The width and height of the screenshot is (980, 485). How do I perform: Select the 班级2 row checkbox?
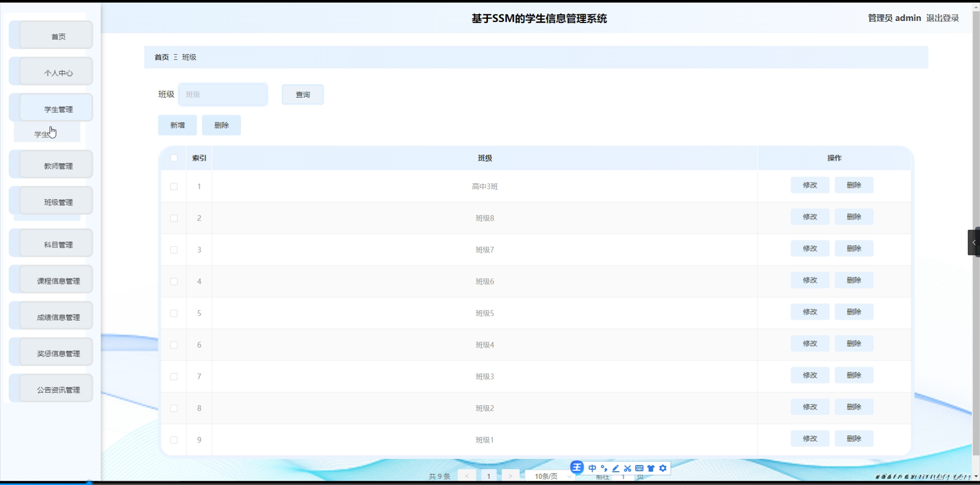tap(174, 408)
